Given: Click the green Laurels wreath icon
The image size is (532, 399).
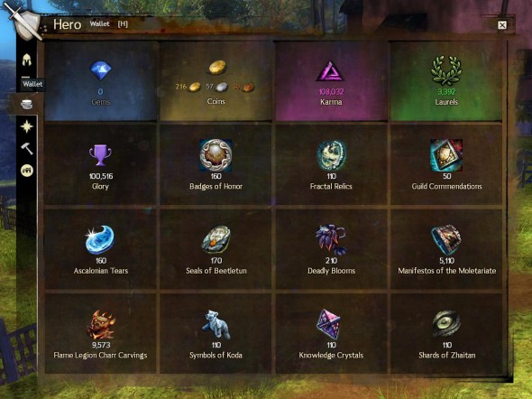Looking at the screenshot, I should click(x=446, y=70).
